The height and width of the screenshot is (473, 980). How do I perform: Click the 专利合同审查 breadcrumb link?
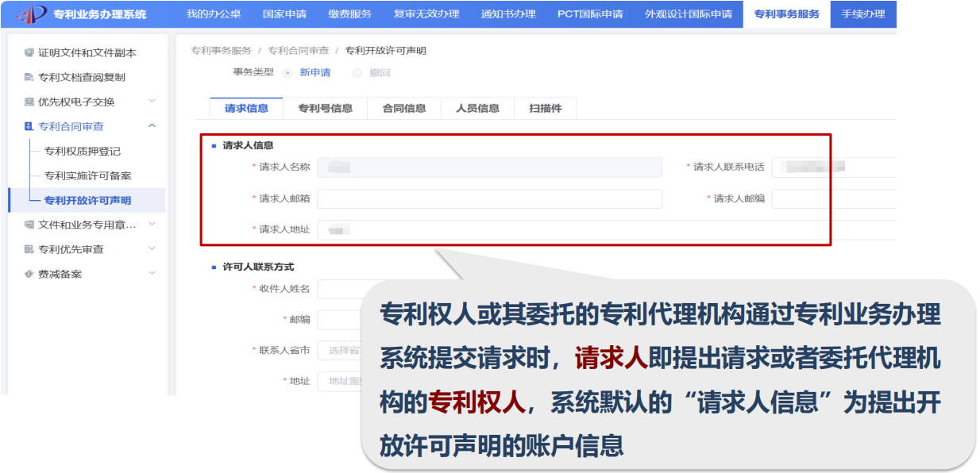click(298, 51)
